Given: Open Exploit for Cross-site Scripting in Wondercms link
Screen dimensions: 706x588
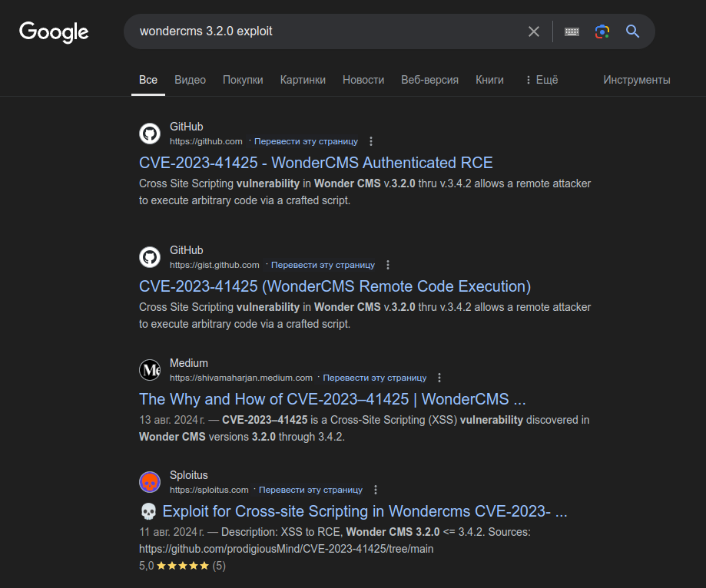Looking at the screenshot, I should [x=353, y=511].
